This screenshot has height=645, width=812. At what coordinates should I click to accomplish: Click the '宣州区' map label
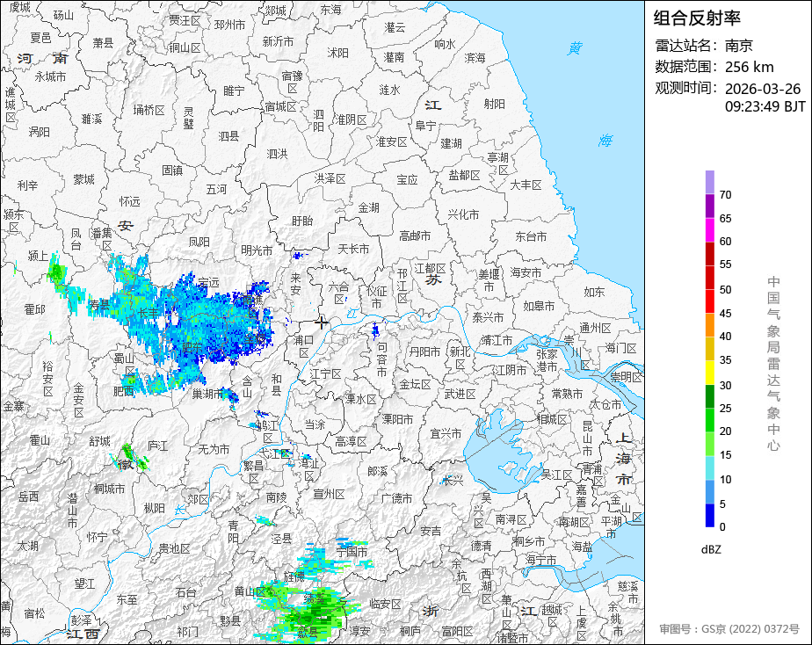click(329, 495)
